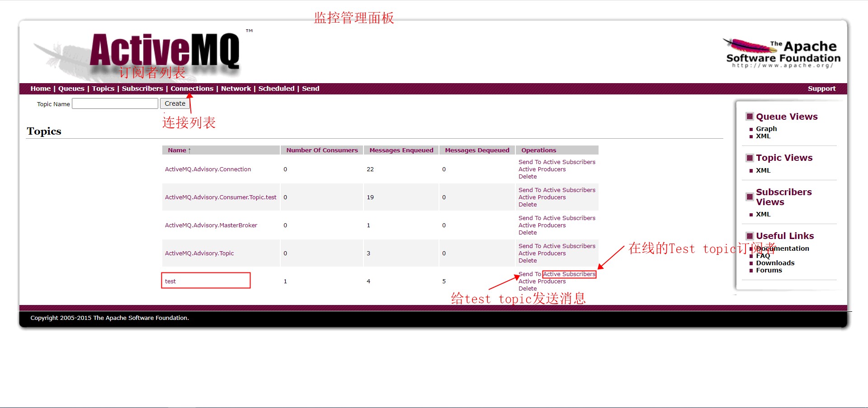Image resolution: width=868 pixels, height=408 pixels.
Task: Open the Subscribers page
Action: point(142,89)
